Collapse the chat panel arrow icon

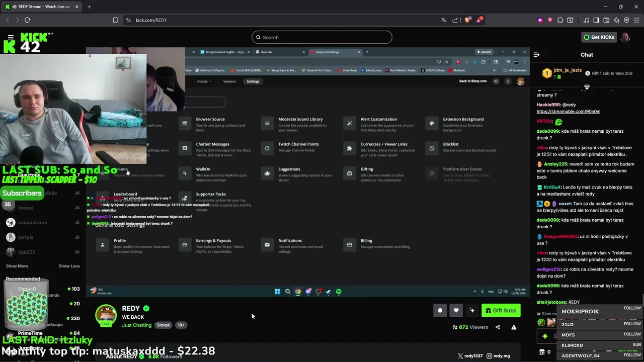pos(536,55)
